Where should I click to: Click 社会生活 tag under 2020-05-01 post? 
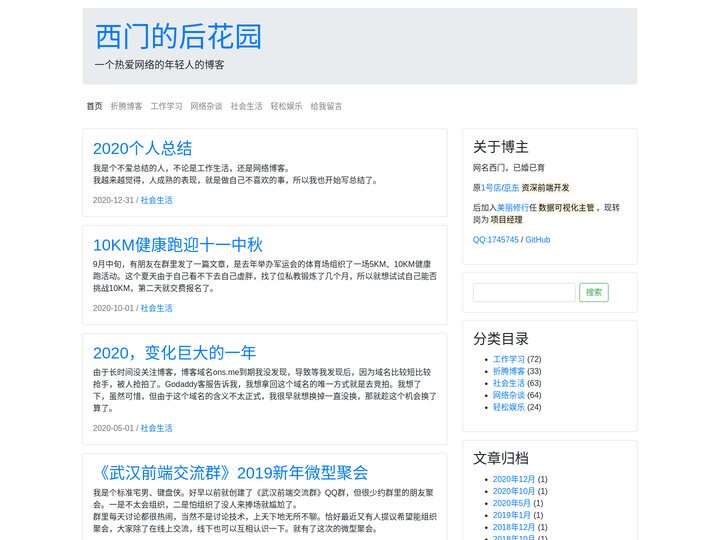[x=157, y=428]
